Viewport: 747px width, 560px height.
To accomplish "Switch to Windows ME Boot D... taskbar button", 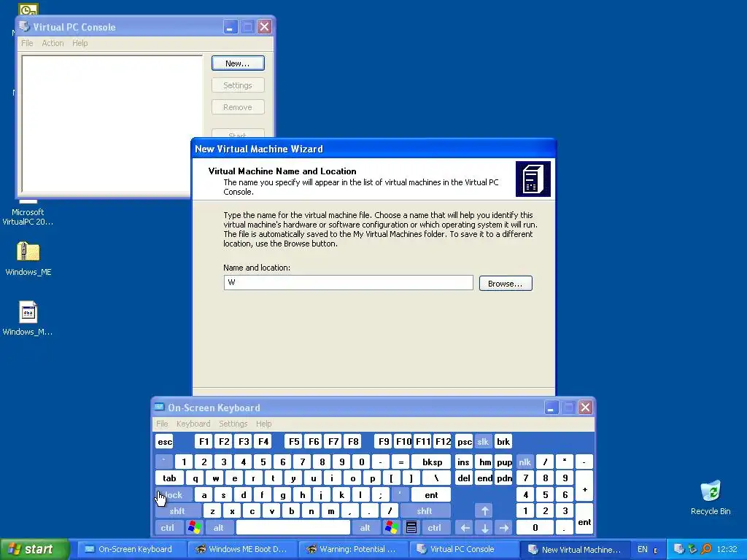I will point(242,549).
